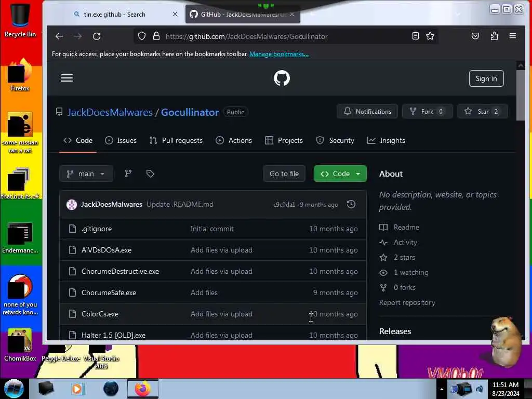Open ChomikBox desktop icon

tap(20, 345)
